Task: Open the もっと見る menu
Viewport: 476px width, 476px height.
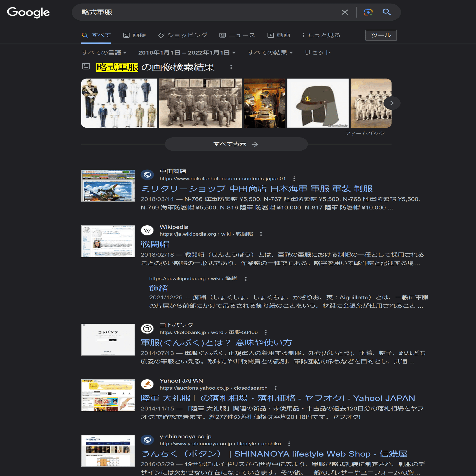Action: pyautogui.click(x=321, y=35)
